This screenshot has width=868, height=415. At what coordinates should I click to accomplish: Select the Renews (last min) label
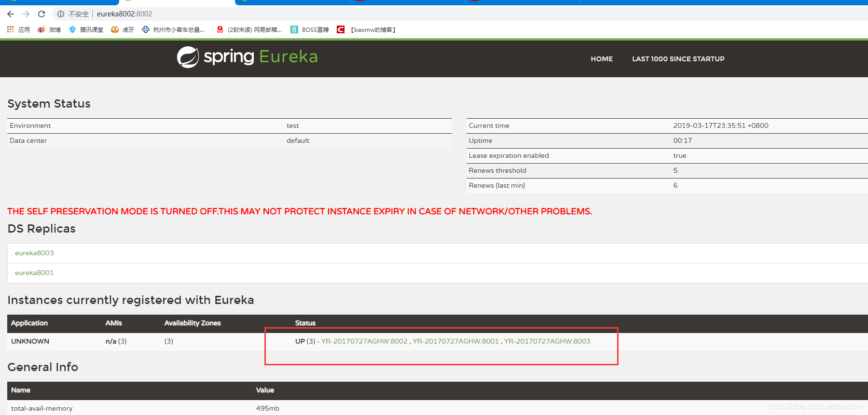coord(496,185)
